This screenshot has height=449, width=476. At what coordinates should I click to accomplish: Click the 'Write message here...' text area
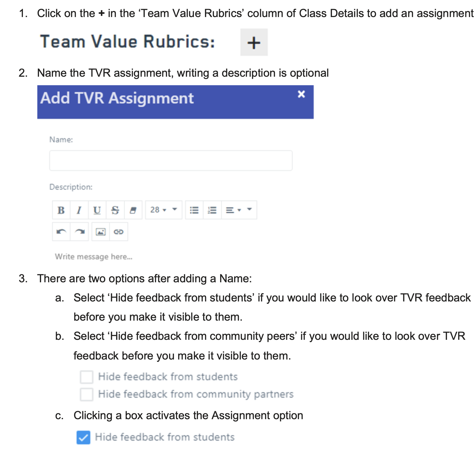(x=94, y=256)
